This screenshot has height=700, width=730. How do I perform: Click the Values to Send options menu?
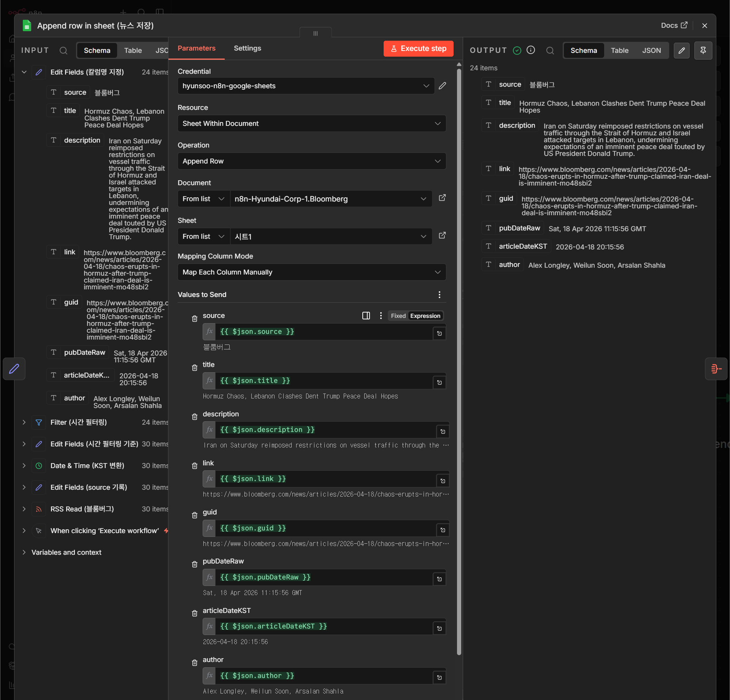[440, 295]
